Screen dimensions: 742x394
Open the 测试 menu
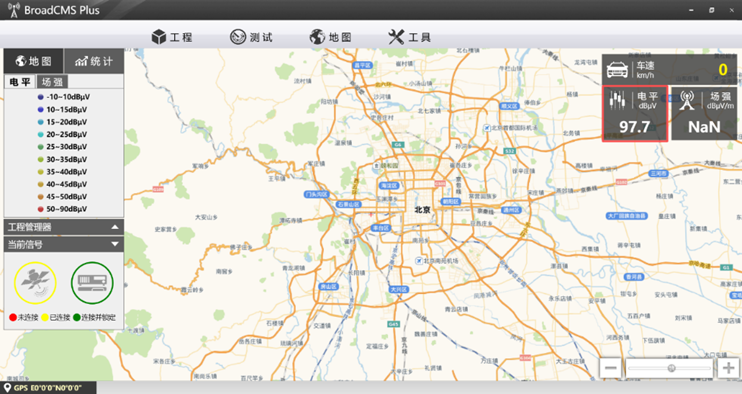[x=251, y=37]
